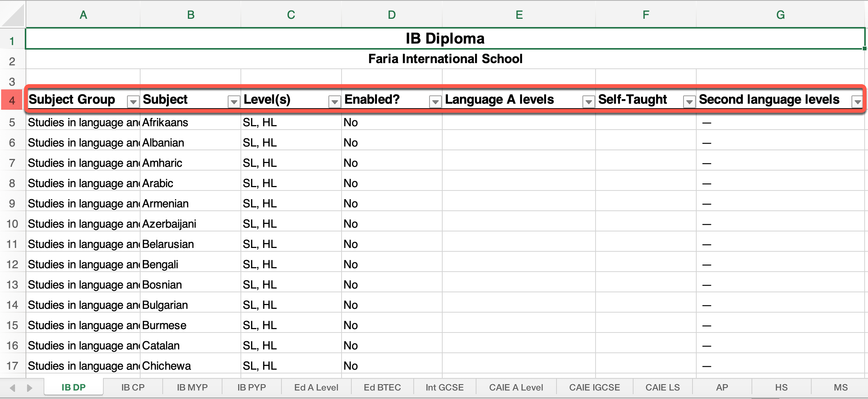Click the IB Diploma title cell
Image resolution: width=868 pixels, height=399 pixels.
click(445, 38)
